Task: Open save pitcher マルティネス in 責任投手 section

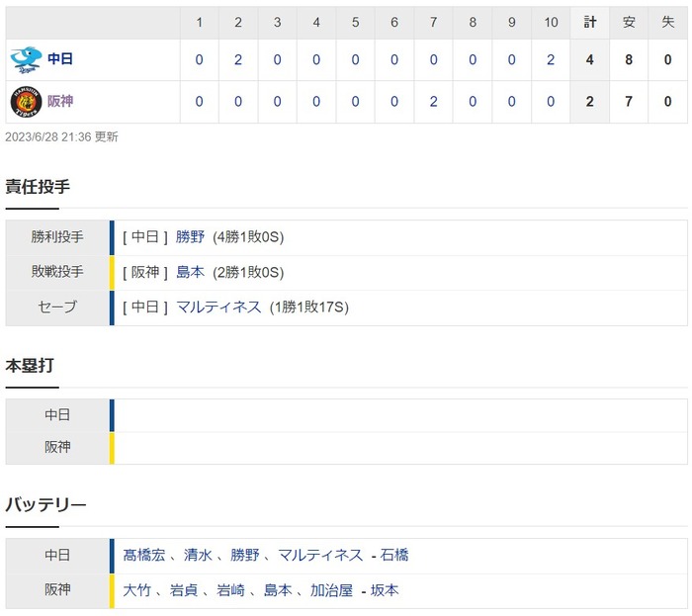Action: (218, 308)
